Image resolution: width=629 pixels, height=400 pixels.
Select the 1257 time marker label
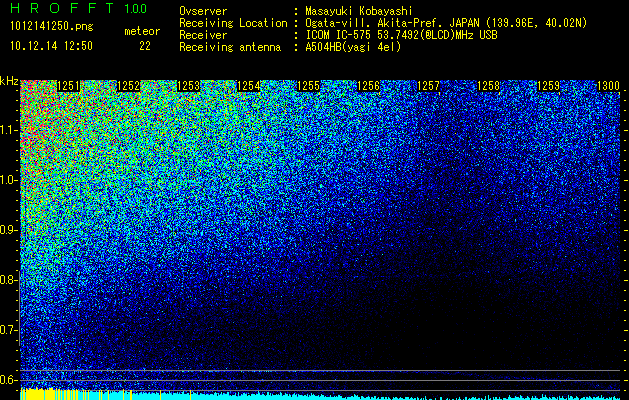[x=429, y=86]
